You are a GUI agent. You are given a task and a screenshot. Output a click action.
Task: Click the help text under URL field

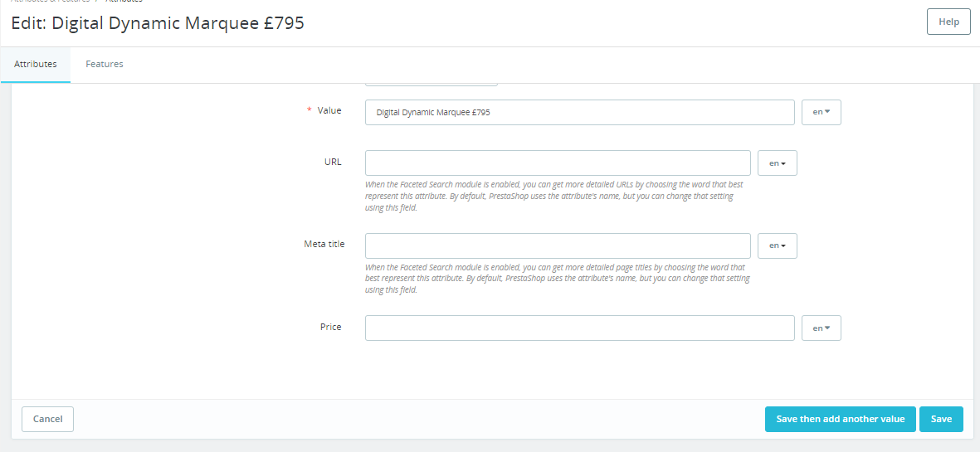coord(553,197)
